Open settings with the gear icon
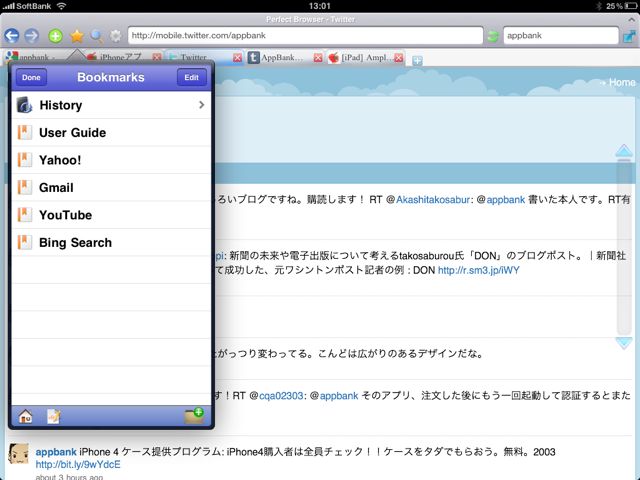640x480 pixels. [116, 36]
